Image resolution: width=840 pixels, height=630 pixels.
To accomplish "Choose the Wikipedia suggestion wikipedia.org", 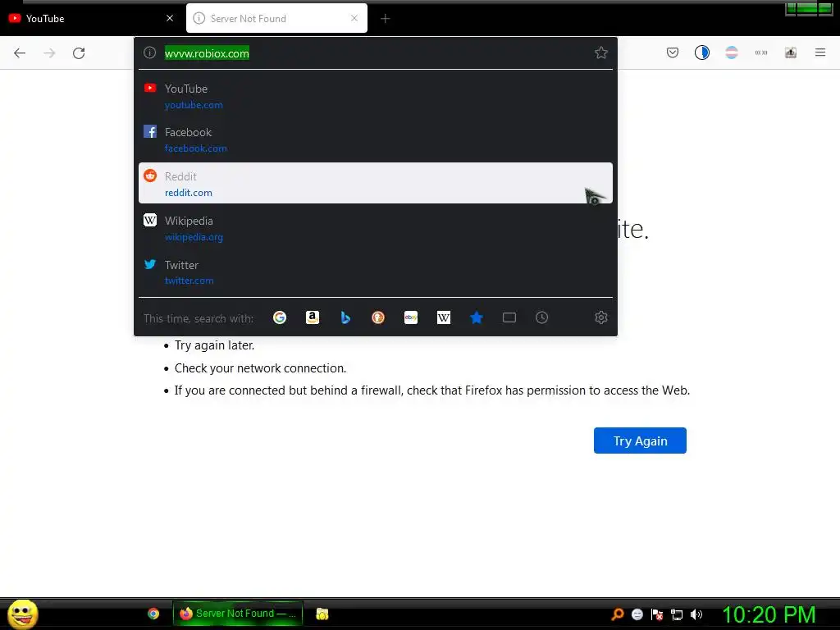I will click(376, 228).
